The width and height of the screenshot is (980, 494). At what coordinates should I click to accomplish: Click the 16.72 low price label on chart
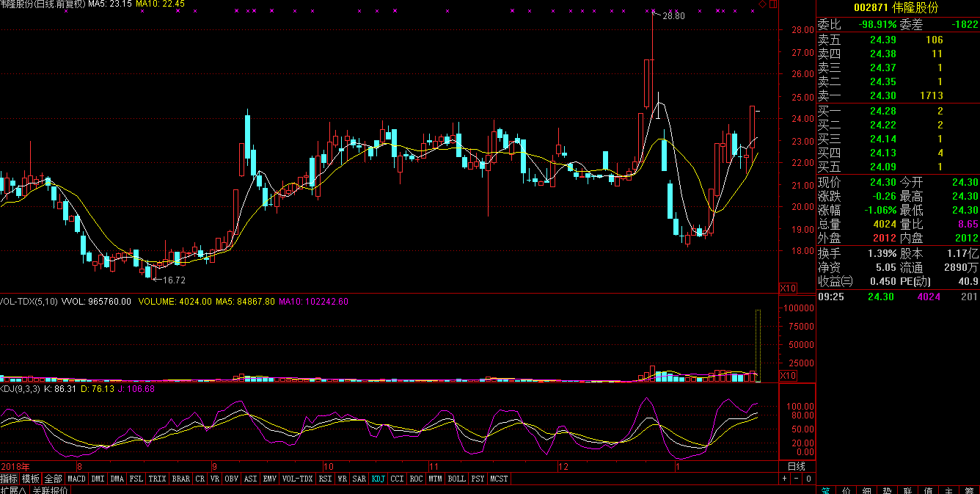[174, 280]
